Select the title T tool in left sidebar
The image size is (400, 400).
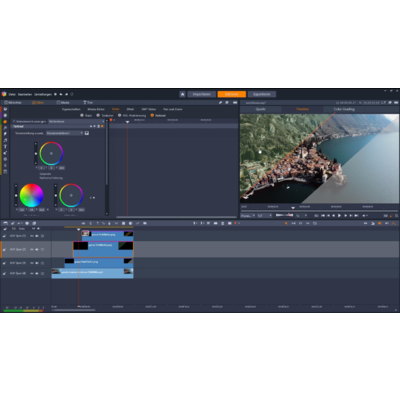coord(5,147)
